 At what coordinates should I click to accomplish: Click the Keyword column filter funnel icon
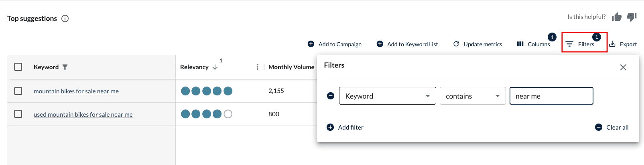tap(65, 67)
